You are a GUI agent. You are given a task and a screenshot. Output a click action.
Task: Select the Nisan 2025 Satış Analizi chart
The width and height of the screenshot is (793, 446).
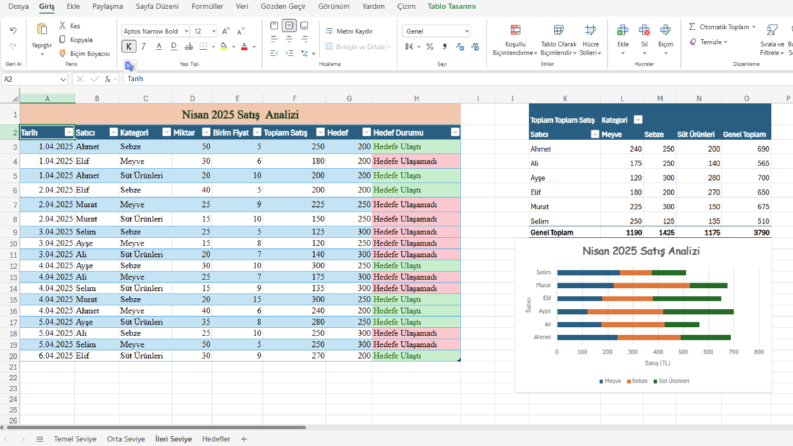[x=643, y=315]
